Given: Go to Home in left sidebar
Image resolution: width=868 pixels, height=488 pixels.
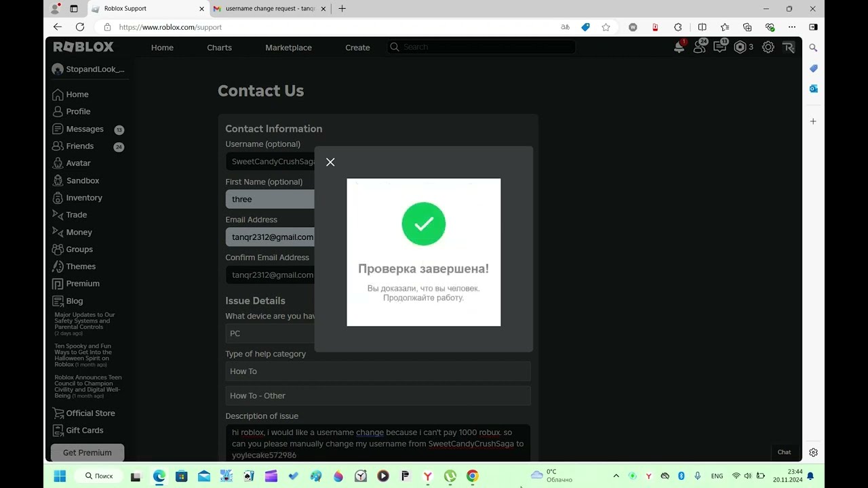Looking at the screenshot, I should (x=71, y=94).
